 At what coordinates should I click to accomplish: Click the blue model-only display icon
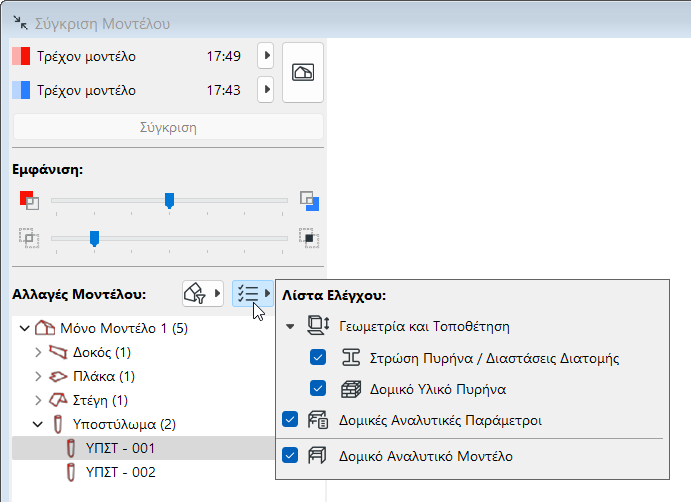point(309,201)
